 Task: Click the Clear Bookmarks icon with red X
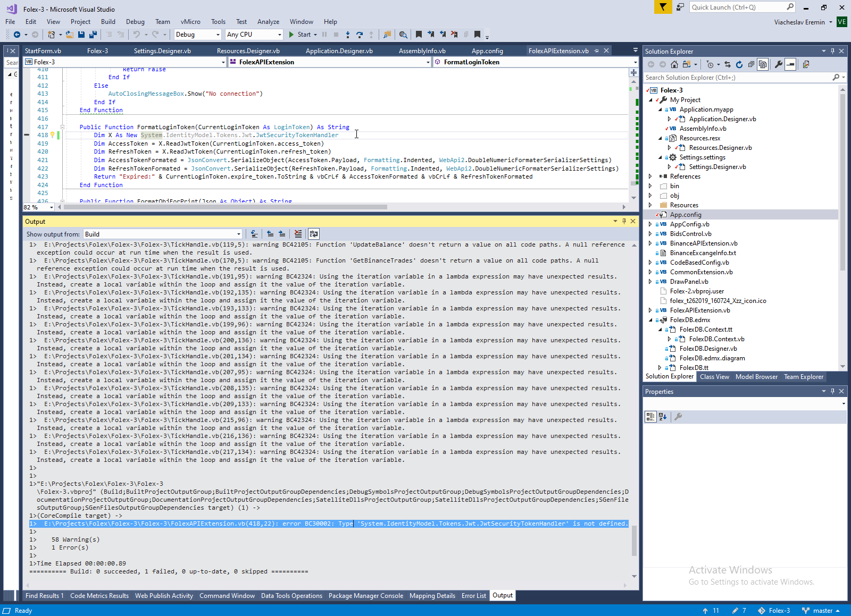pos(454,35)
